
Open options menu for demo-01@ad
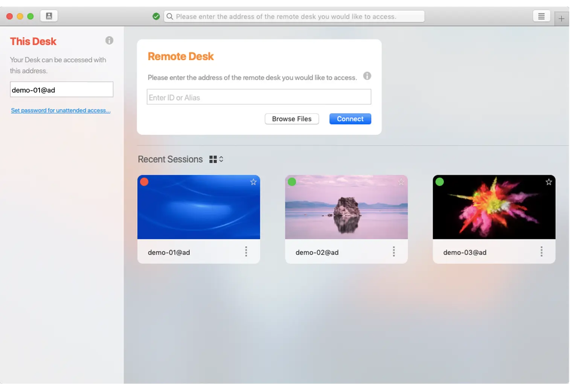[246, 252]
